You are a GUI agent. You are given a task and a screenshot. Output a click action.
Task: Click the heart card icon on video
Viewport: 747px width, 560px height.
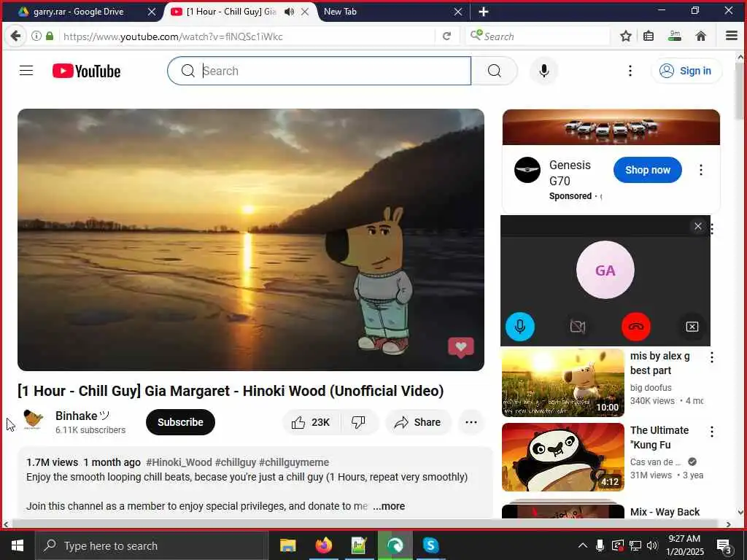pos(461,347)
